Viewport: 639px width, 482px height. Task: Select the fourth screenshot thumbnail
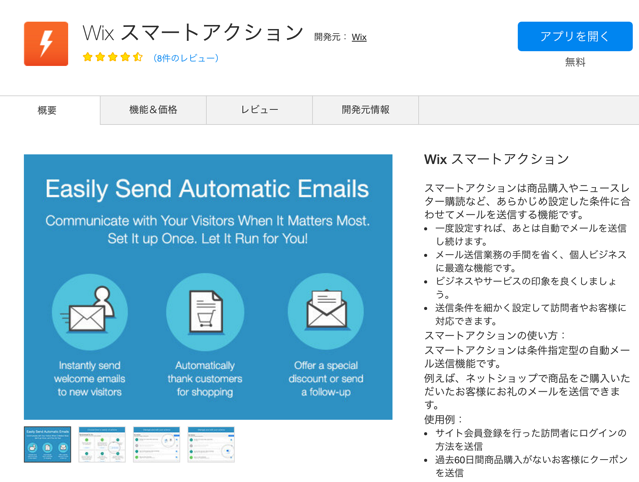(211, 445)
